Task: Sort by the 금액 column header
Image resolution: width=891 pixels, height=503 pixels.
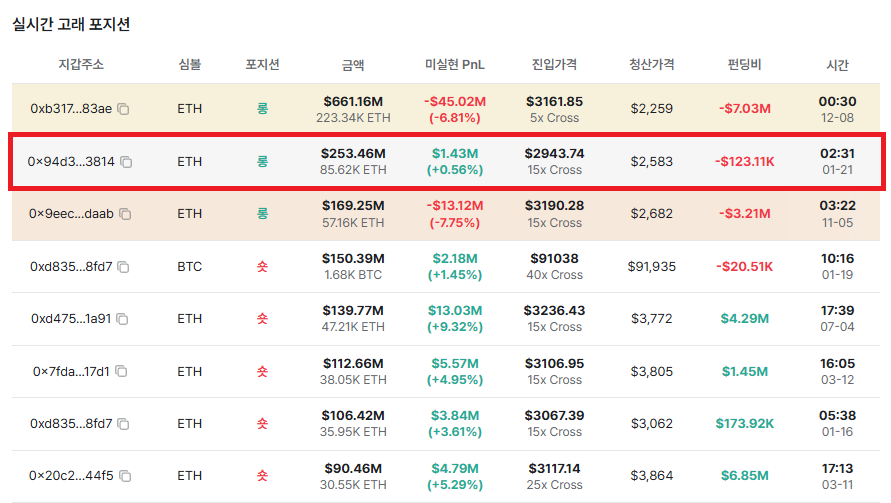Action: (x=353, y=65)
